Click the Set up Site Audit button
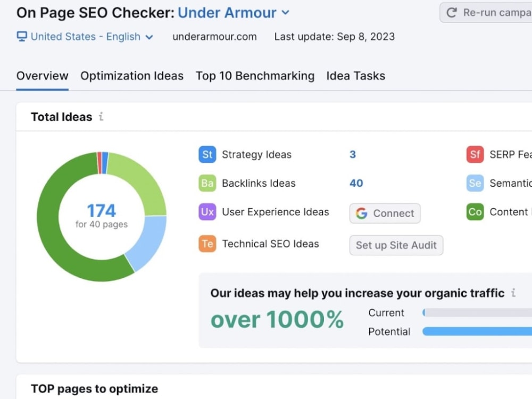The width and height of the screenshot is (532, 399). click(x=396, y=245)
